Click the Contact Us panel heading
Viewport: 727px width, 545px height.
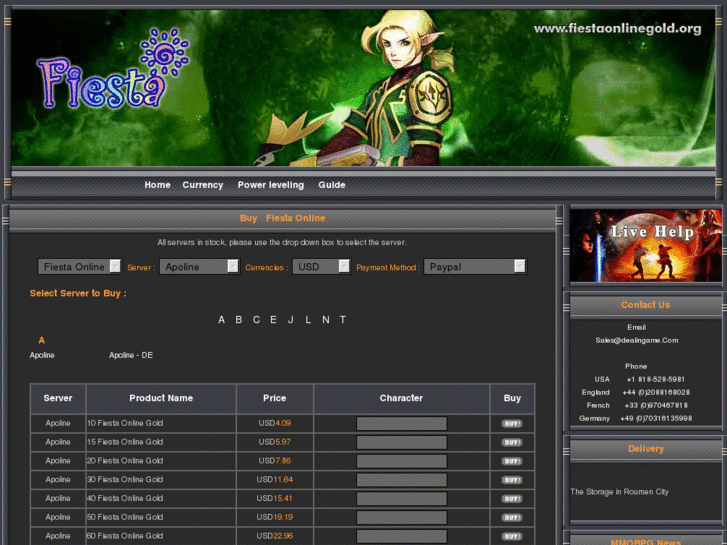645,305
